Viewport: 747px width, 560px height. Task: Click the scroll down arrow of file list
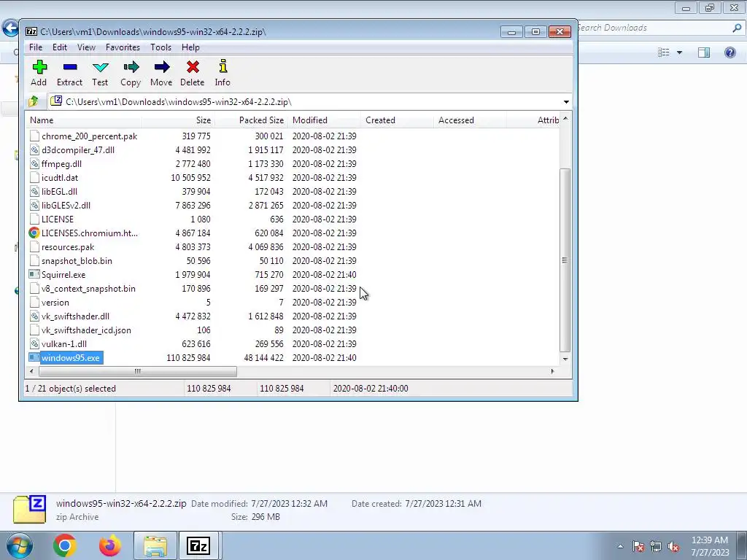565,359
